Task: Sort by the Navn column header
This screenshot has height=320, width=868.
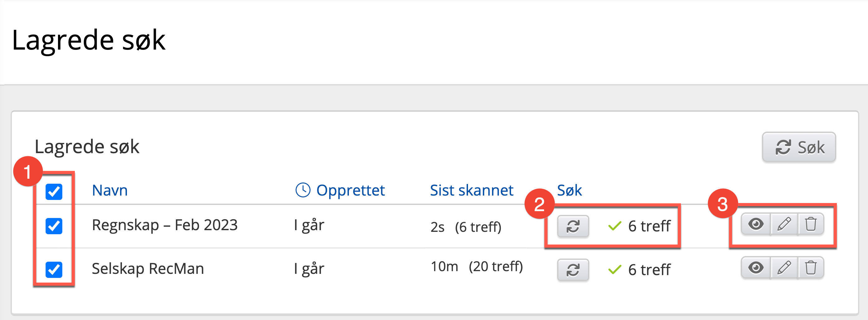Action: tap(110, 191)
